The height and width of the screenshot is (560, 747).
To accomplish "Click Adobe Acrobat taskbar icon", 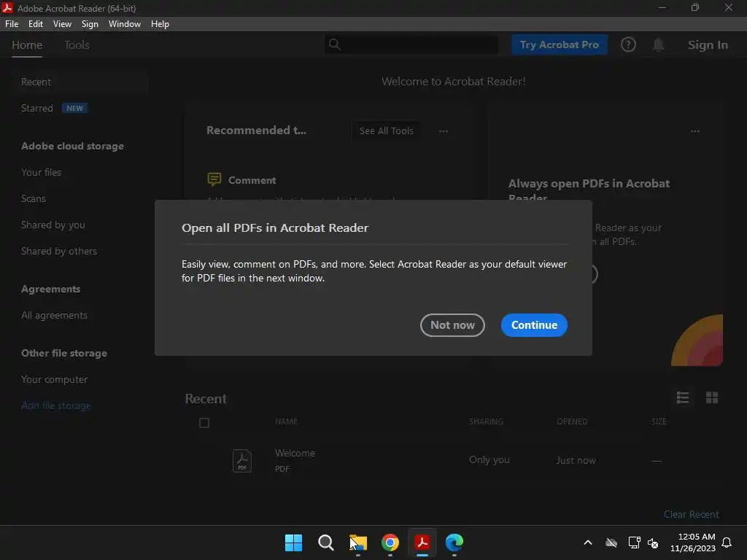I will (422, 542).
